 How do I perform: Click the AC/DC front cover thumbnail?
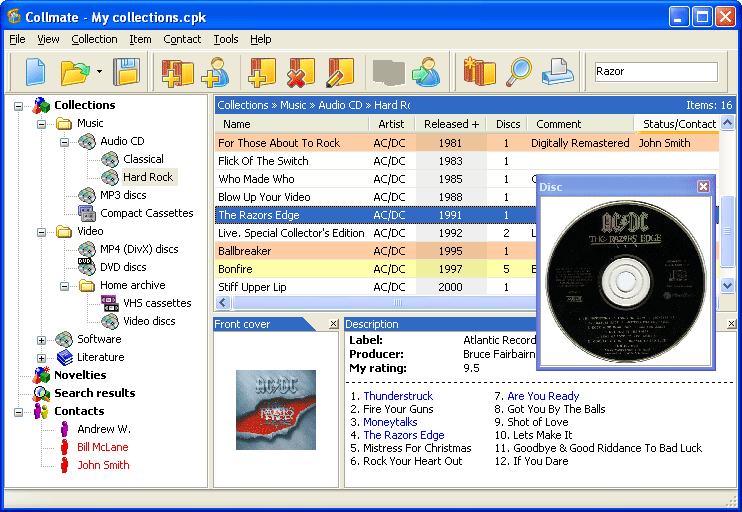coord(276,410)
